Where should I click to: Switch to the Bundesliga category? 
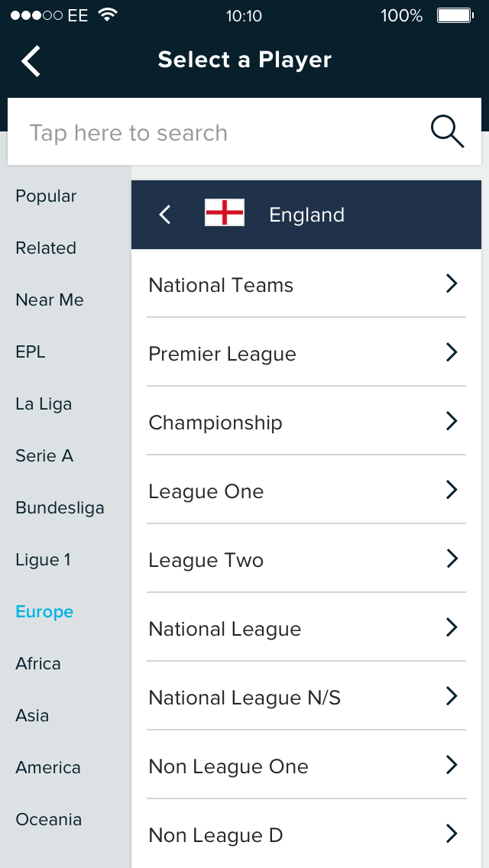pyautogui.click(x=60, y=508)
